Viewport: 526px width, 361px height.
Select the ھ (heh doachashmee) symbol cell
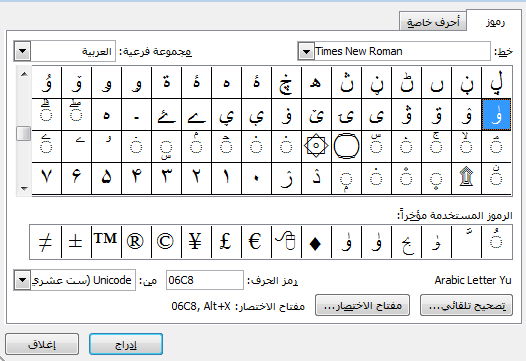[316, 83]
